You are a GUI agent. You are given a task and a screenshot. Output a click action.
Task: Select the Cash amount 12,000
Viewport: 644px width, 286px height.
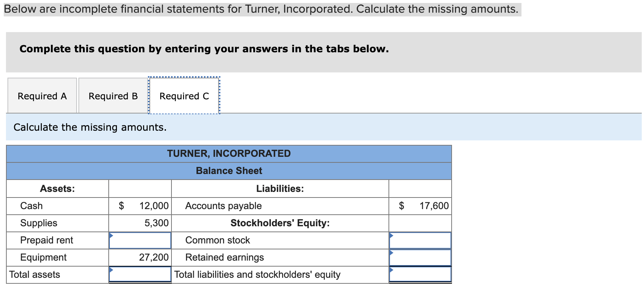pyautogui.click(x=153, y=206)
